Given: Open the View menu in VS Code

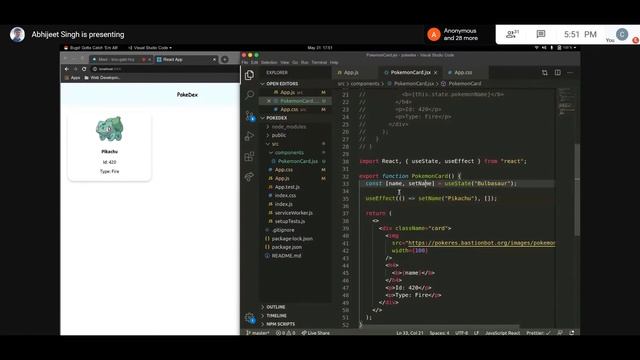Looking at the screenshot, I should click(284, 62).
